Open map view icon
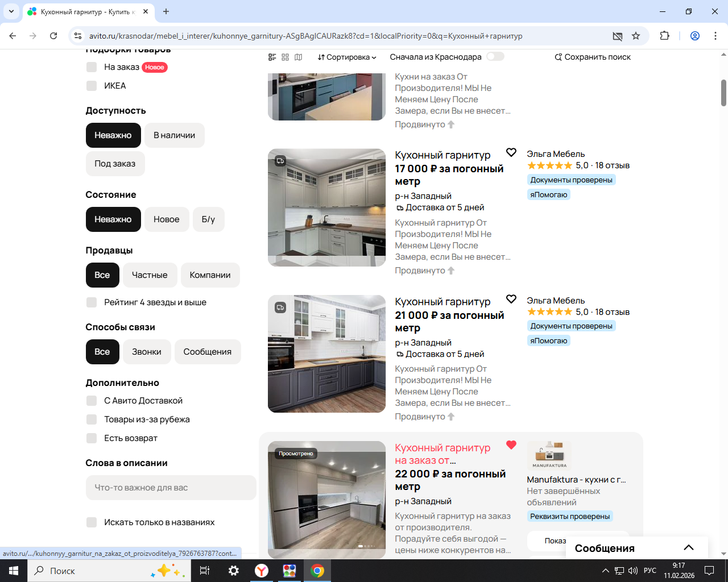728x582 pixels. [298, 57]
